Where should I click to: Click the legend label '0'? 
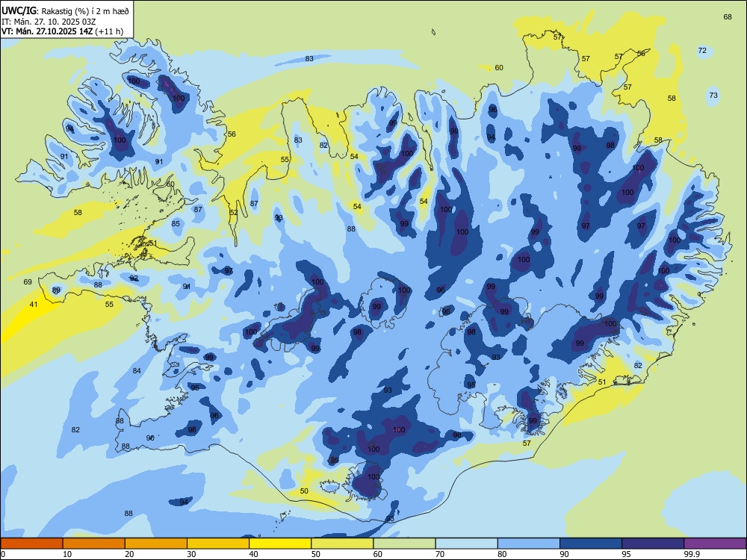tap(3, 554)
